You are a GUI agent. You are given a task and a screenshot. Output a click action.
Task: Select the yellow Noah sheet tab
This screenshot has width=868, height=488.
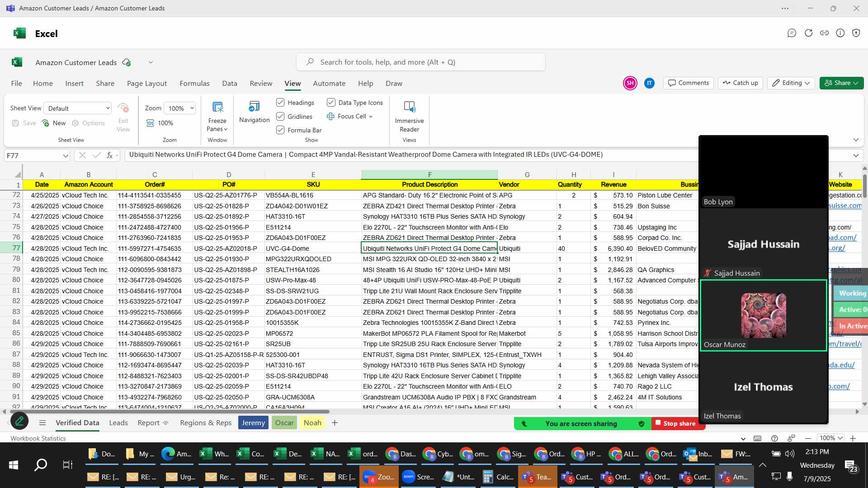coord(312,423)
